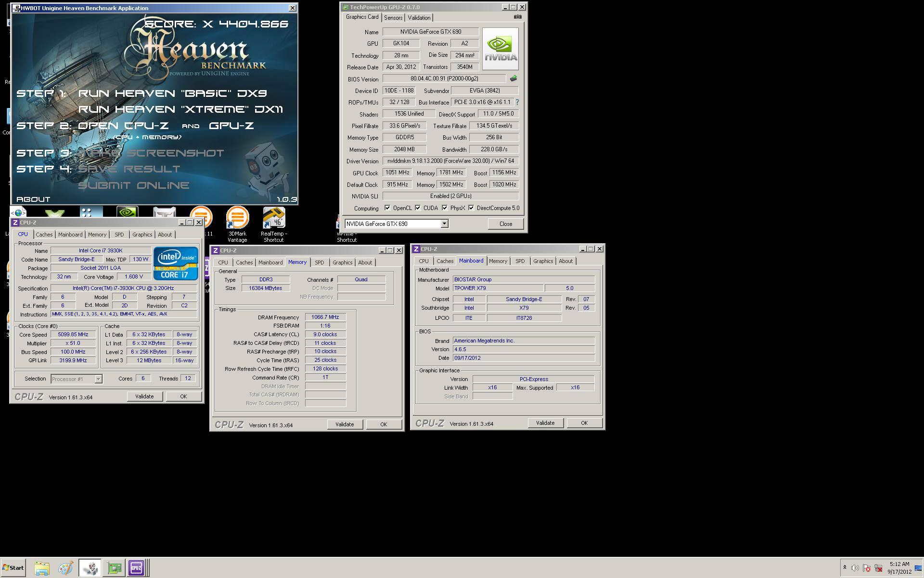Click the Core Speed 5099.85 MHz value
The width and height of the screenshot is (924, 578).
[x=73, y=334]
